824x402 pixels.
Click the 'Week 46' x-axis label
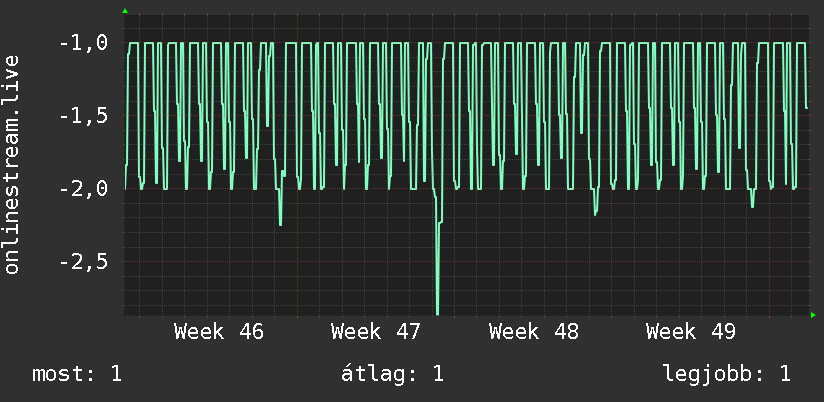pos(219,332)
